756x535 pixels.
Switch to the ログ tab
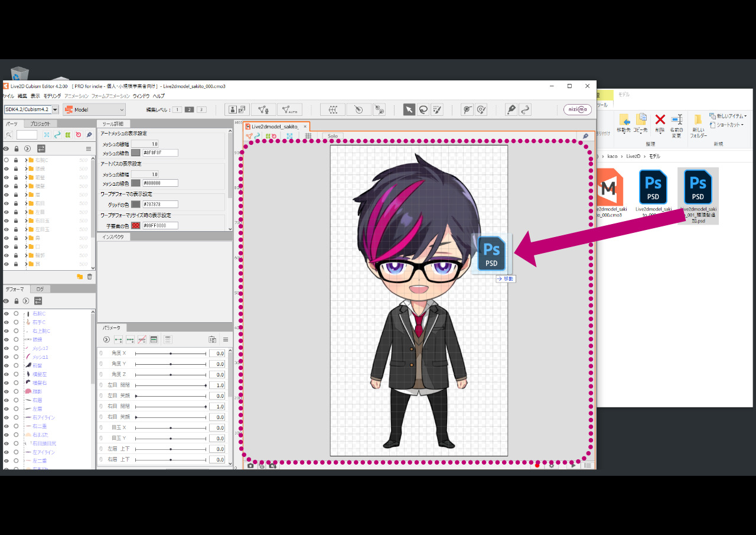click(40, 289)
